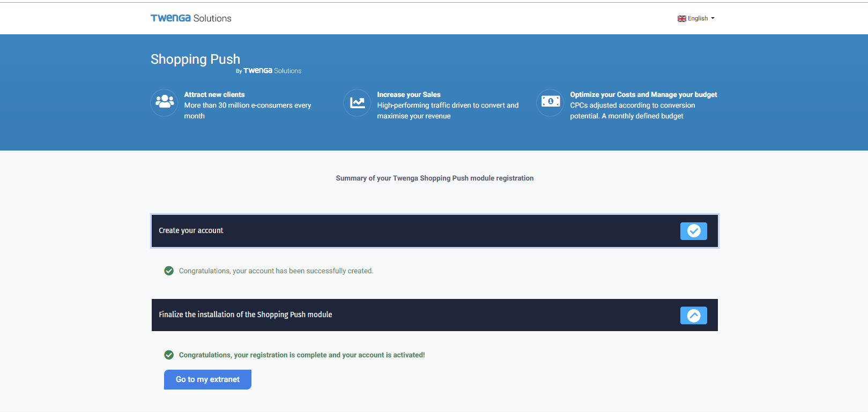Click 'CPCs adjusted according to conversion' text

coord(633,111)
